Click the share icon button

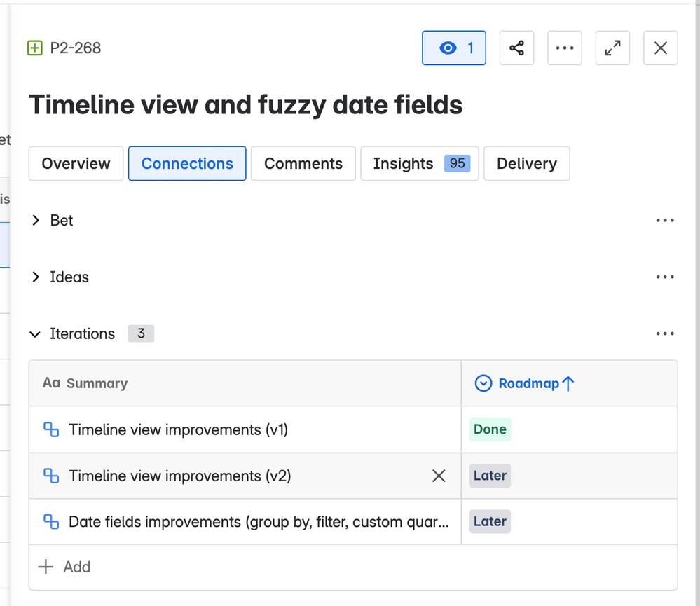(516, 48)
